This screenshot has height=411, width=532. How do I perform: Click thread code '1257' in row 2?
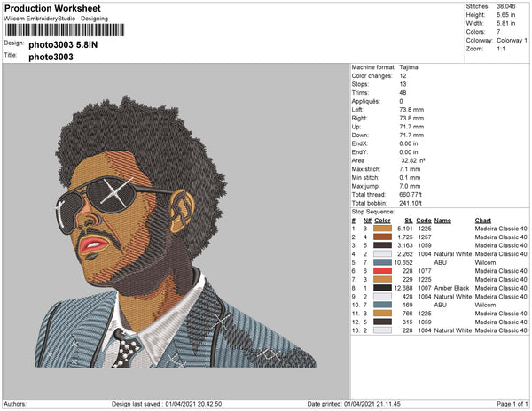tap(424, 237)
